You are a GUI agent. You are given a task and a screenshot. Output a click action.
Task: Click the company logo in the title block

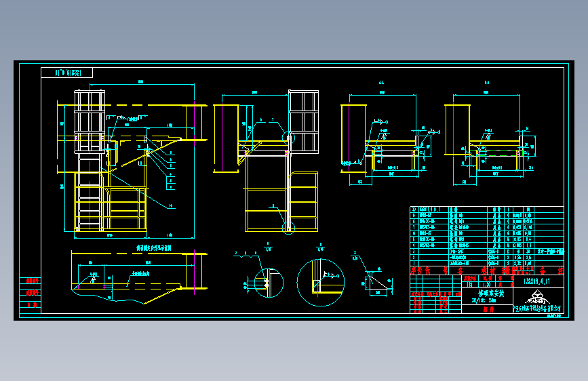(537, 297)
